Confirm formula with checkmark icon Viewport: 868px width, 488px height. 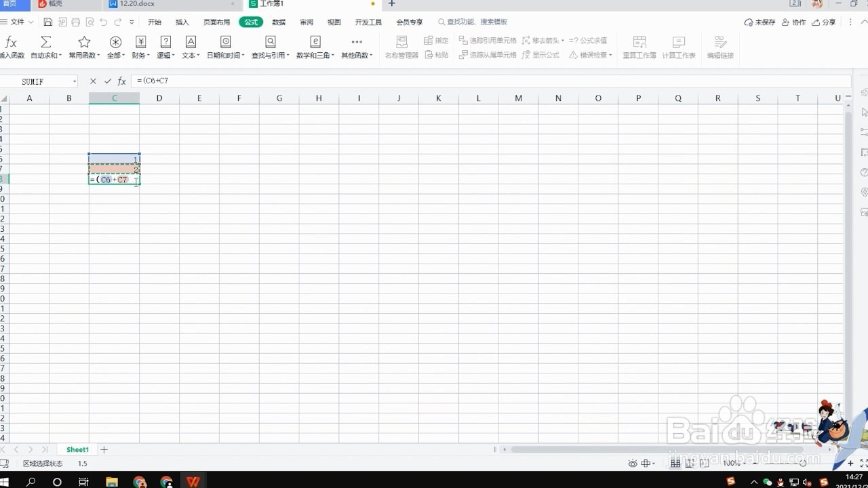[x=107, y=81]
